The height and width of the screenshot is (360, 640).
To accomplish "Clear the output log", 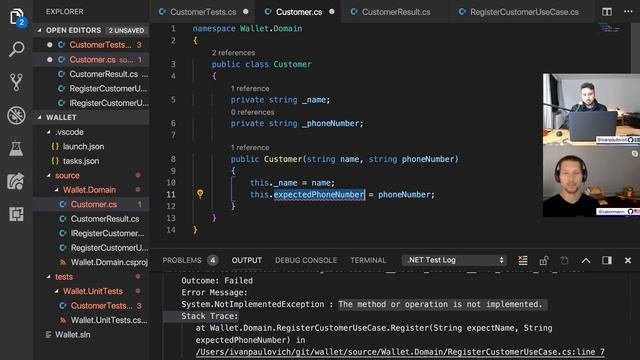I will [523, 260].
